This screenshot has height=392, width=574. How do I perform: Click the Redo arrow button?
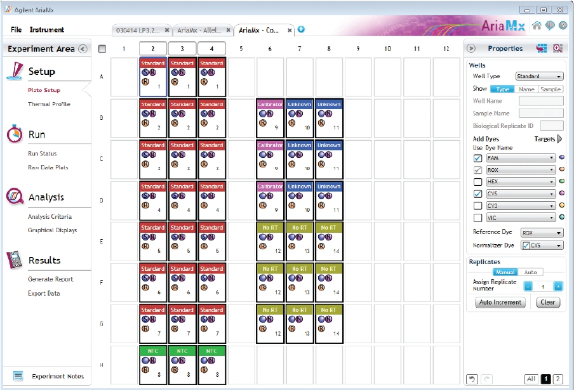pos(487,379)
